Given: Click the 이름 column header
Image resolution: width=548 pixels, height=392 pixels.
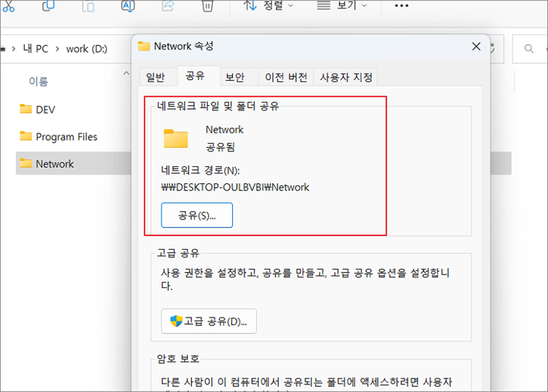Looking at the screenshot, I should point(38,81).
